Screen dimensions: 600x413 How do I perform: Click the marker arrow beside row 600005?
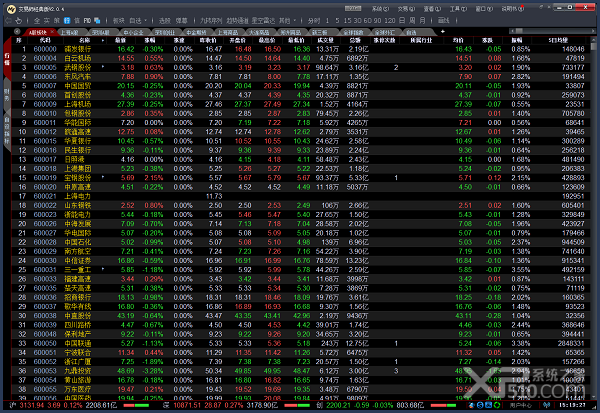coord(103,67)
